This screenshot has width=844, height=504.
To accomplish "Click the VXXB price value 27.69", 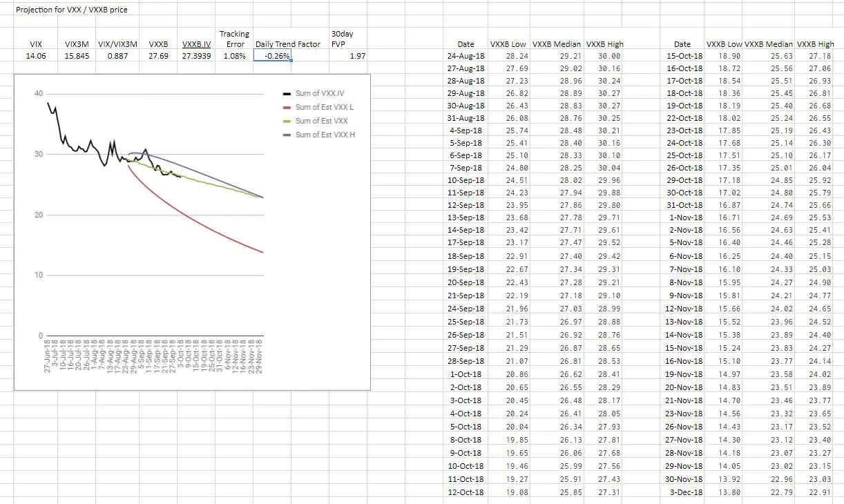I will coord(159,56).
